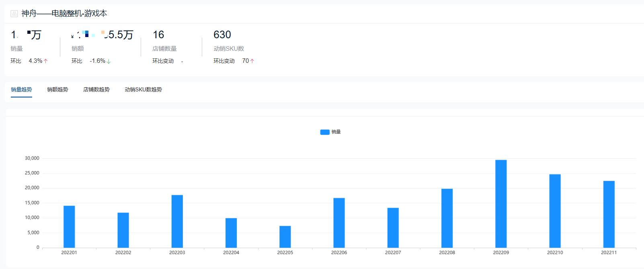Switch to 销量趋势 tab
Viewport: 644px width, 269px height.
coord(21,89)
